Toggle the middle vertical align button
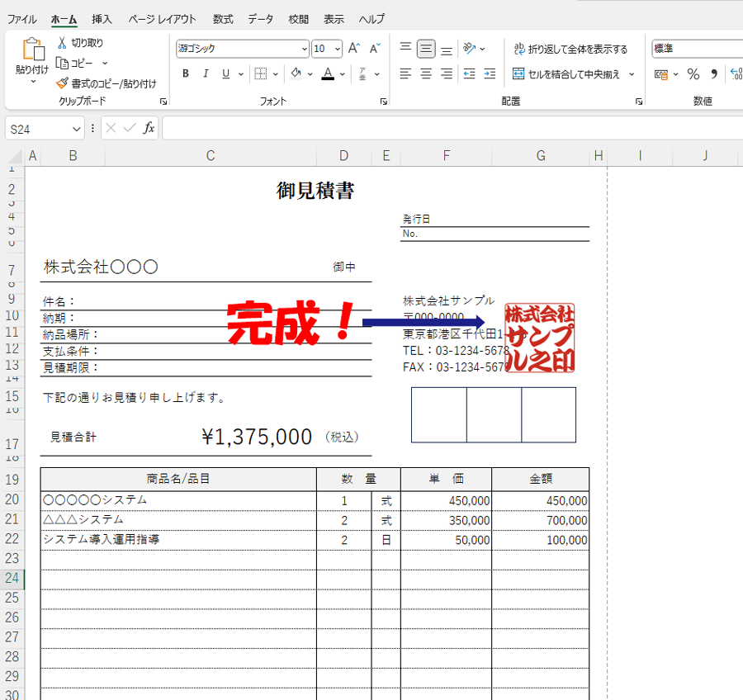This screenshot has height=700, width=743. [x=426, y=49]
